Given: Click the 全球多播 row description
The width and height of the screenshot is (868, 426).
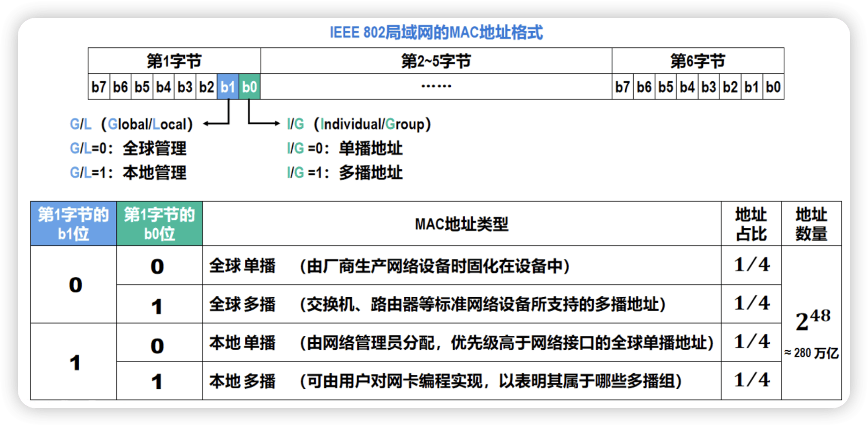Looking at the screenshot, I should click(x=483, y=304).
